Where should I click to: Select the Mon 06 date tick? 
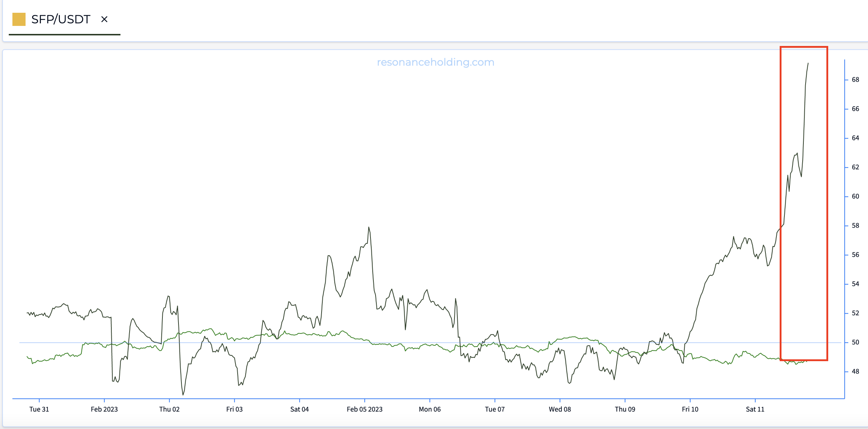tap(430, 409)
